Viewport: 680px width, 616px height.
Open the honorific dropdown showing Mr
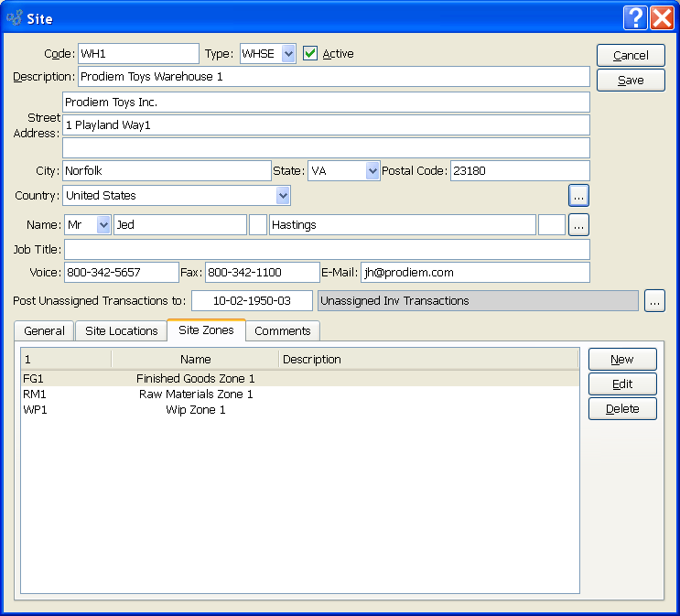click(x=103, y=225)
